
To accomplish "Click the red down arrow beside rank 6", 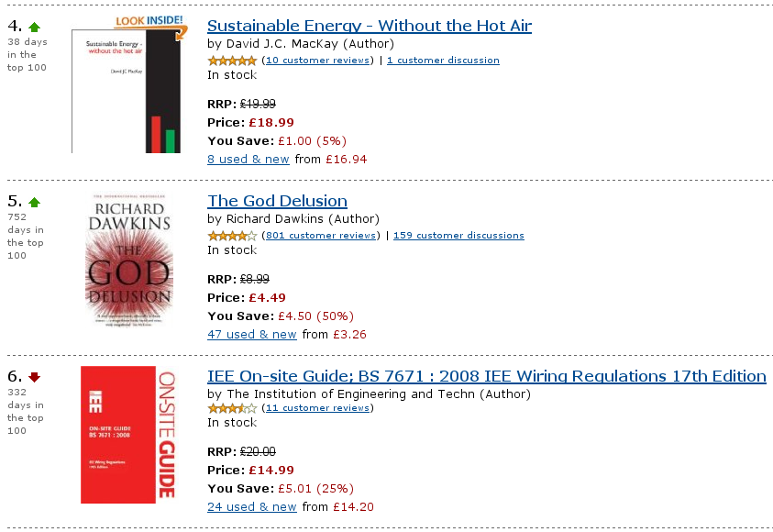I will (34, 377).
